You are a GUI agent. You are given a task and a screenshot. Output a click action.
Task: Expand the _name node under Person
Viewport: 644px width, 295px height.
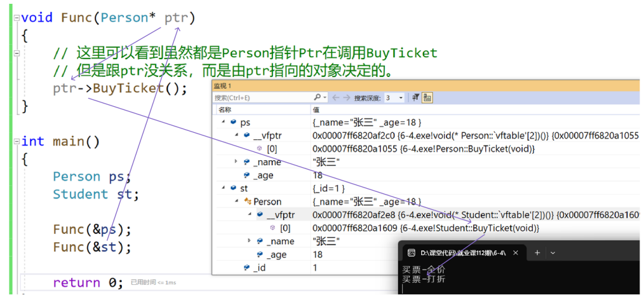coord(250,240)
